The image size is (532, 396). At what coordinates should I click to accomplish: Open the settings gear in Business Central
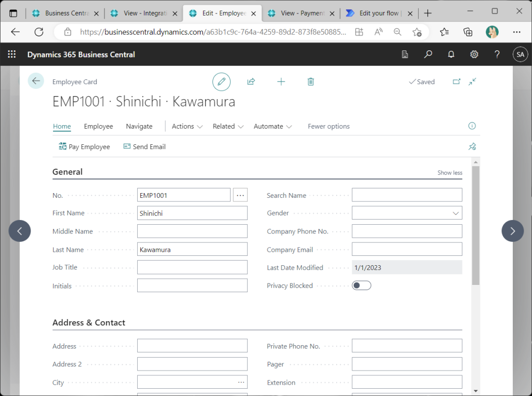click(474, 54)
